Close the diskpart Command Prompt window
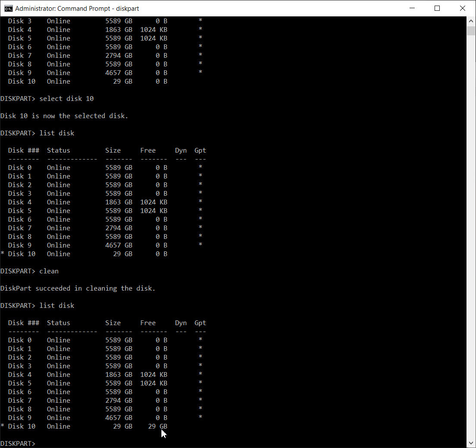This screenshot has height=448, width=476. [x=462, y=8]
